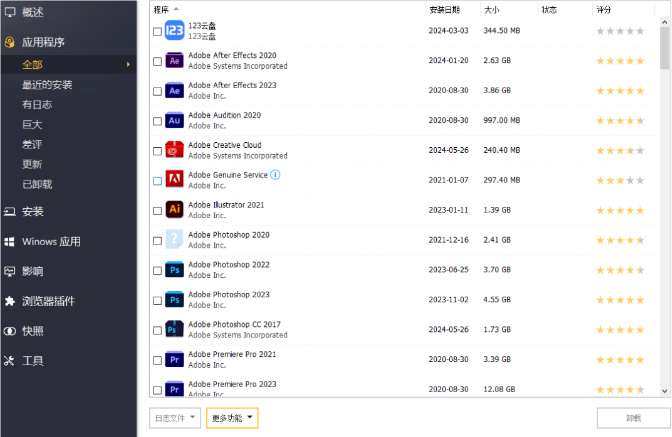The image size is (672, 437).
Task: Sort by 大小 column header
Action: (x=492, y=9)
